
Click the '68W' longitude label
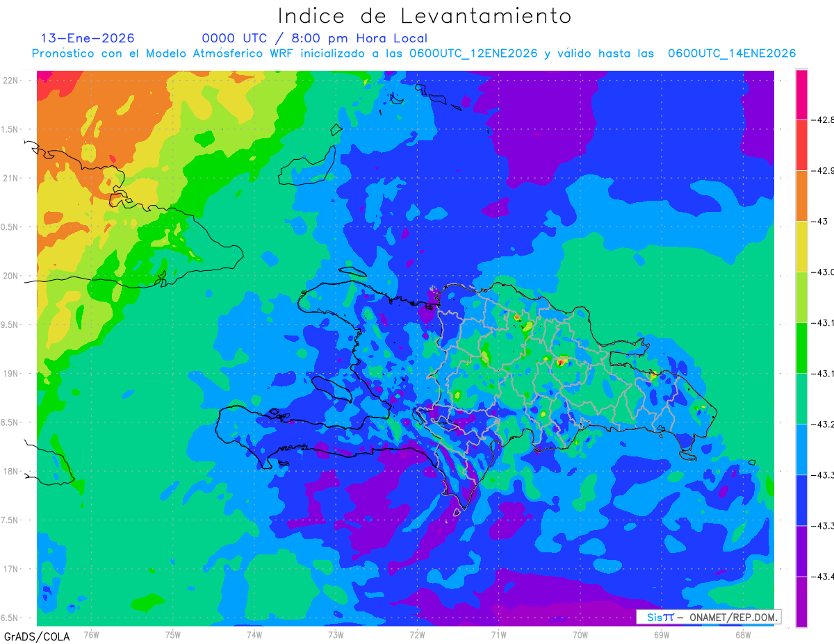743,635
